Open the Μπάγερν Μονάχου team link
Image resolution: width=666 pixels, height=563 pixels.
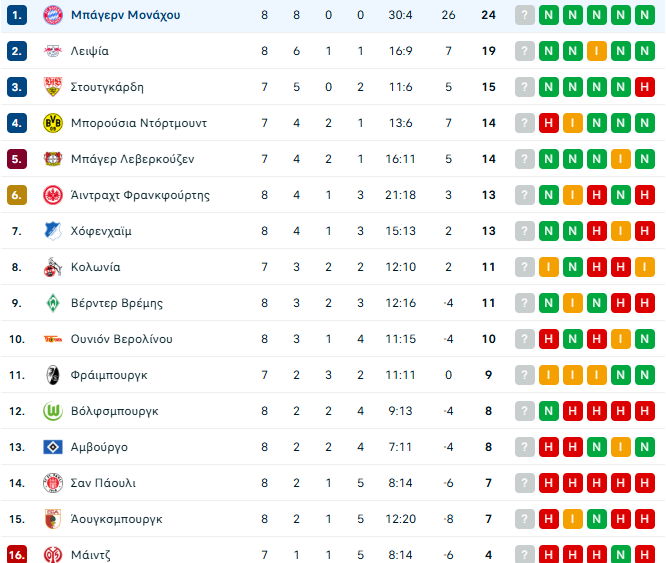click(x=126, y=15)
